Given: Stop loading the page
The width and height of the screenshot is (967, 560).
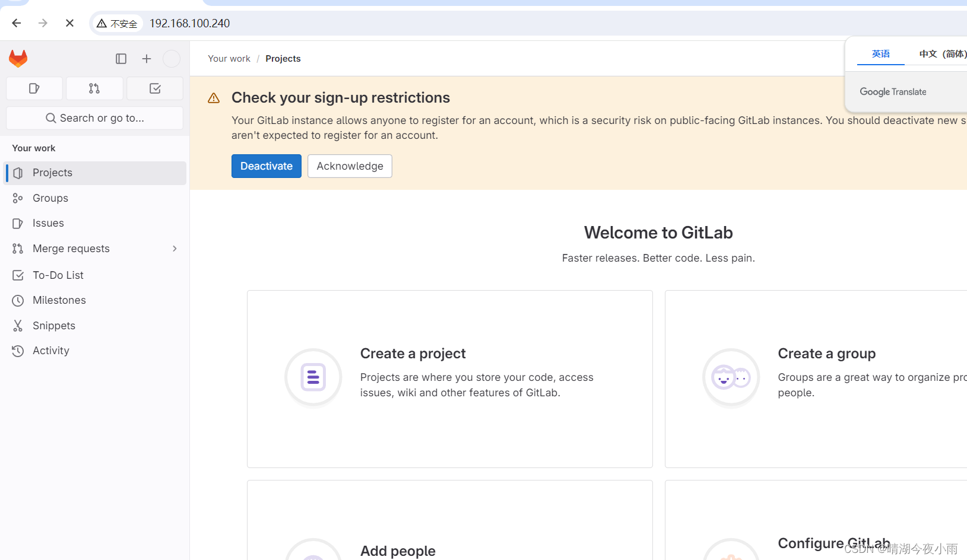Looking at the screenshot, I should point(69,23).
